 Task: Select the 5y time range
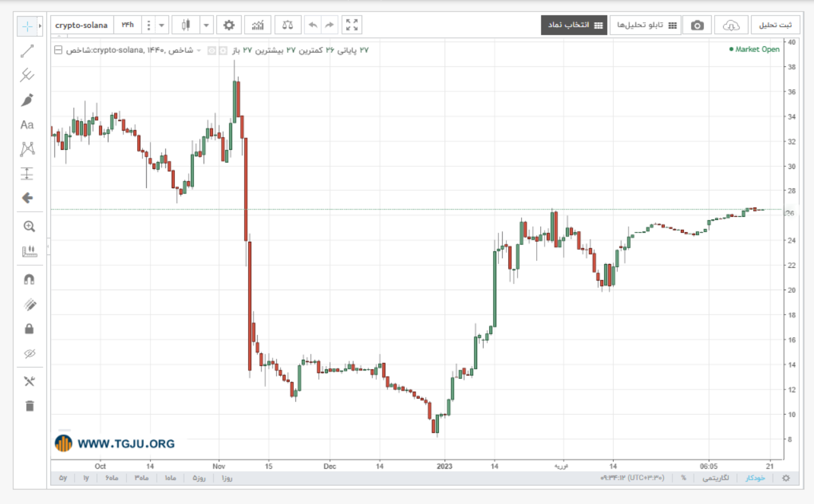pos(63,478)
